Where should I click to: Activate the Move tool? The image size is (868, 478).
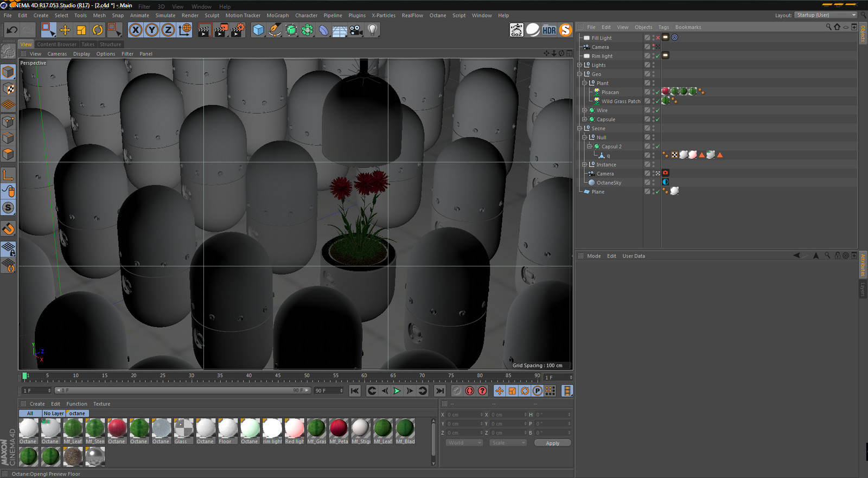pyautogui.click(x=65, y=30)
